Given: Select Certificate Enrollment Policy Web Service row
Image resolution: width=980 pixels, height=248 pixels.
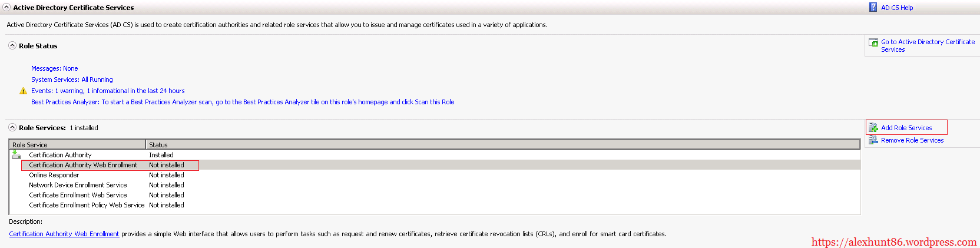Looking at the screenshot, I should pyautogui.click(x=87, y=205).
